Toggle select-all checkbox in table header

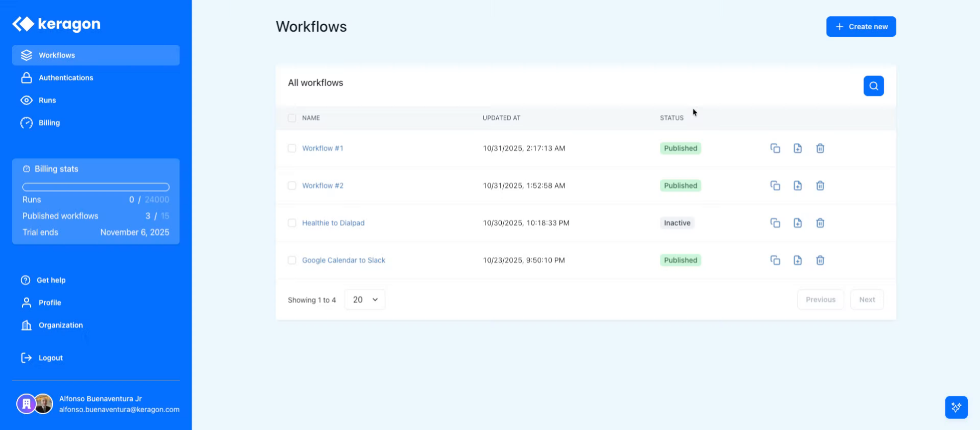pos(292,118)
